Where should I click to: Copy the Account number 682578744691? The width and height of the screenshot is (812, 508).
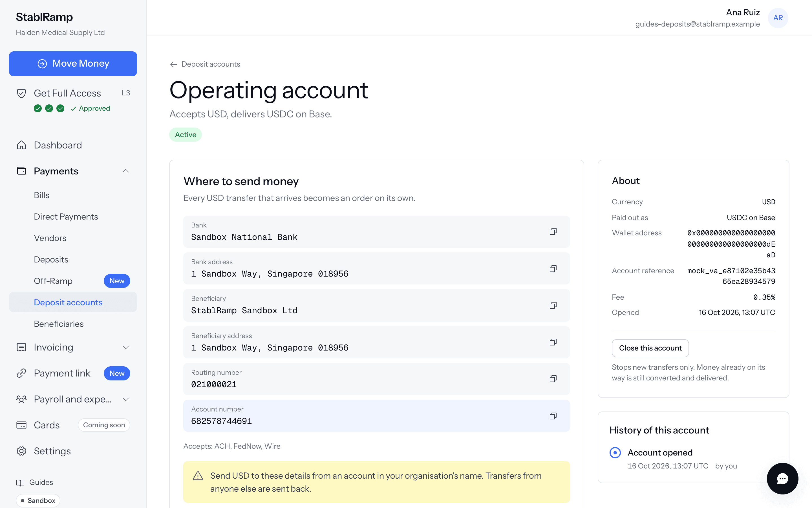pos(553,416)
